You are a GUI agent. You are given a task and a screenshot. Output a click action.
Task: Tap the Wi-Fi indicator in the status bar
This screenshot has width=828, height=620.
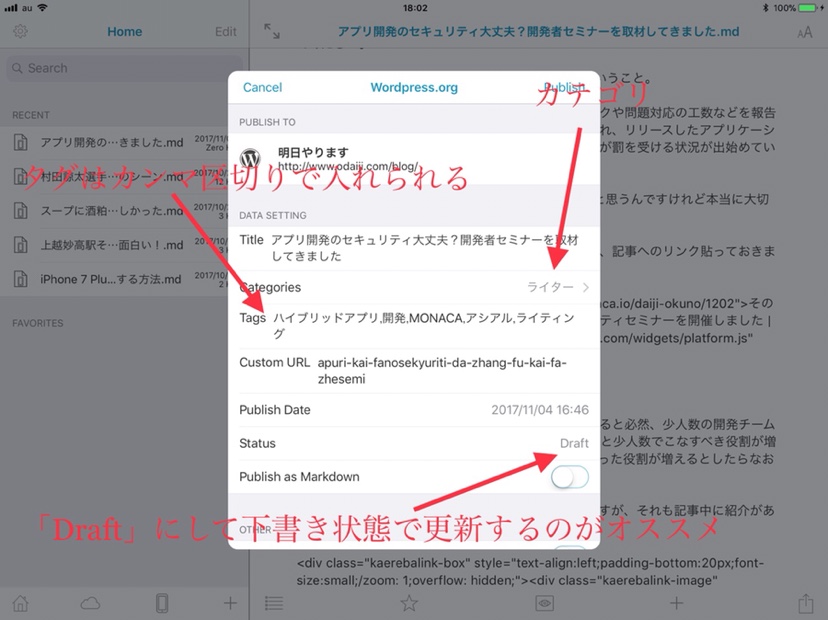(x=43, y=7)
